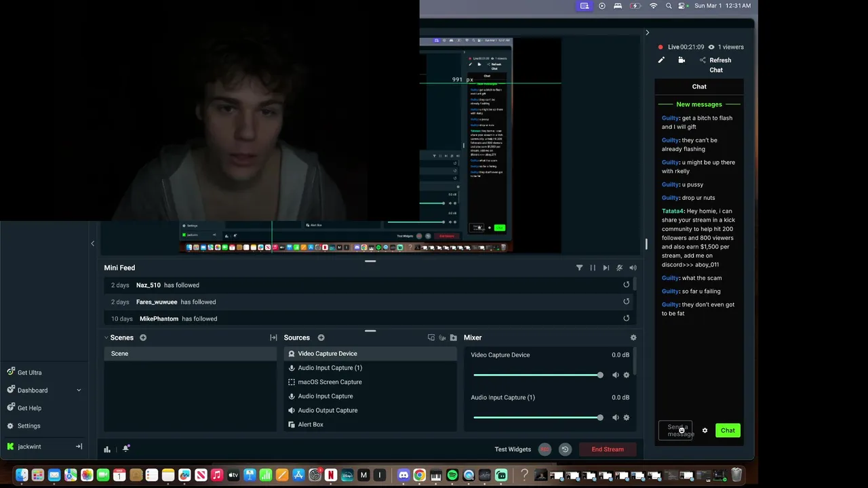Select the Alert Box source
This screenshot has width=868, height=488.
click(x=370, y=425)
